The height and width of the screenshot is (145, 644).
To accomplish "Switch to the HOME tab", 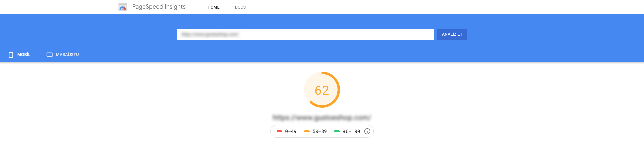I will coord(214,7).
